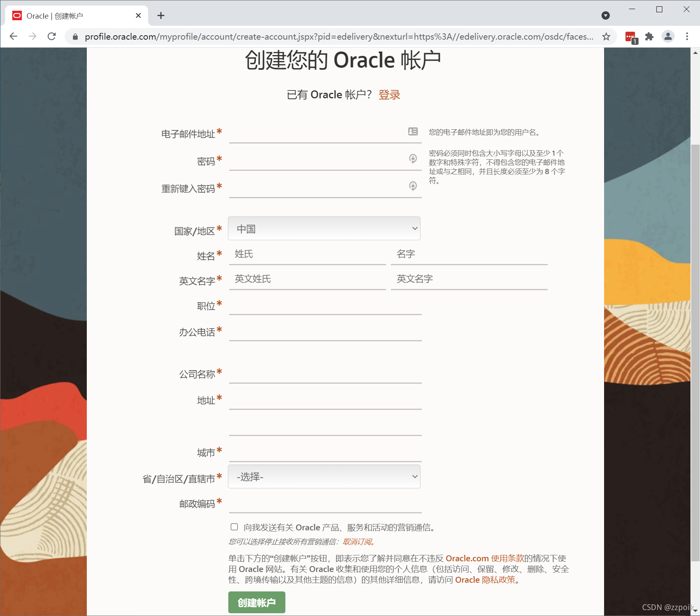Focus the second address line field

click(325, 425)
